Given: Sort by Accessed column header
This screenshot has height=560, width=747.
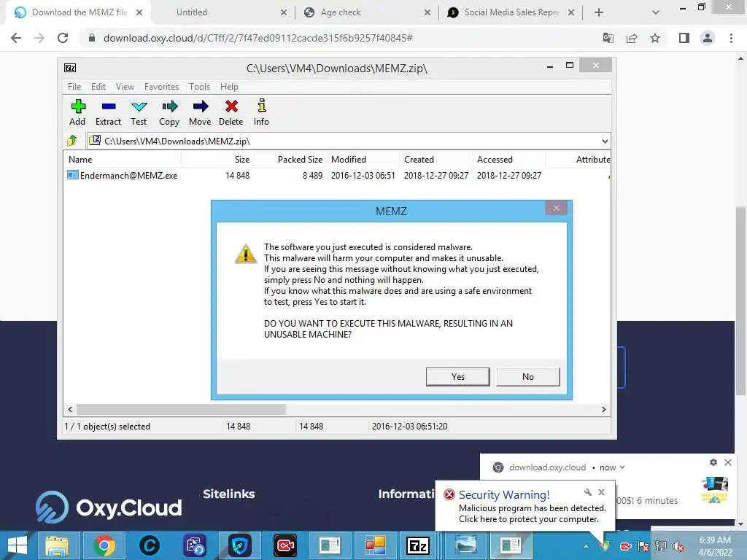Looking at the screenshot, I should pos(508,160).
